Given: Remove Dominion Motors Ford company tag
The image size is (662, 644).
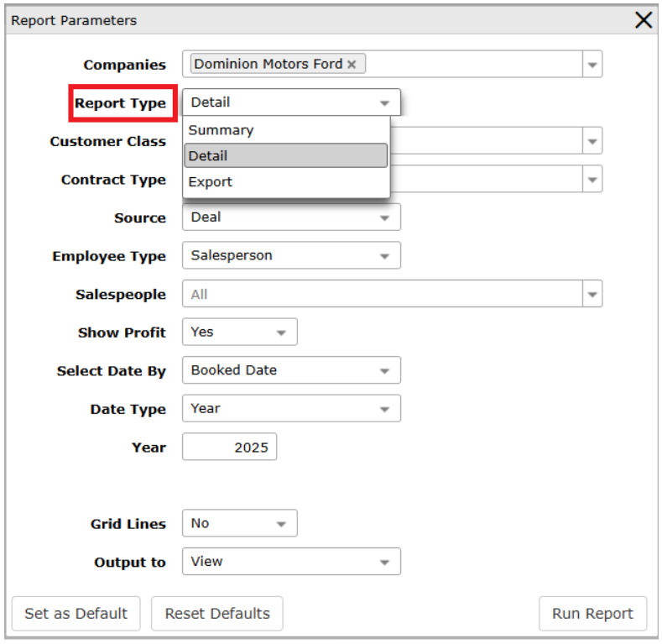Looking at the screenshot, I should tap(352, 65).
